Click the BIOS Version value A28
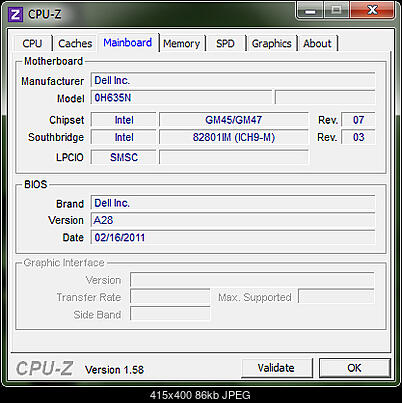The height and width of the screenshot is (403, 402). [x=233, y=220]
